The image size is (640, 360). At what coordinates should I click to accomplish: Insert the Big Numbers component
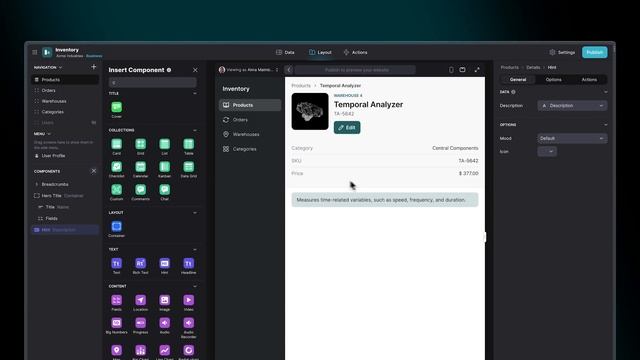116,323
